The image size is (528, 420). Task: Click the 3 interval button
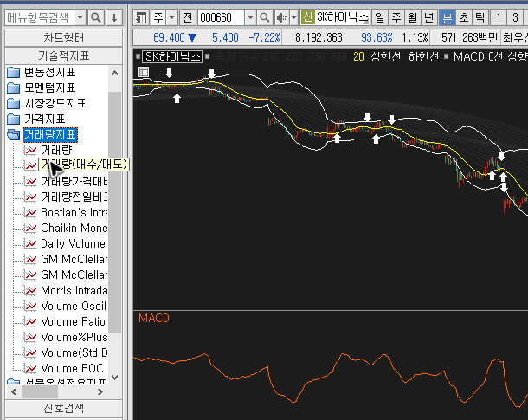tap(515, 17)
